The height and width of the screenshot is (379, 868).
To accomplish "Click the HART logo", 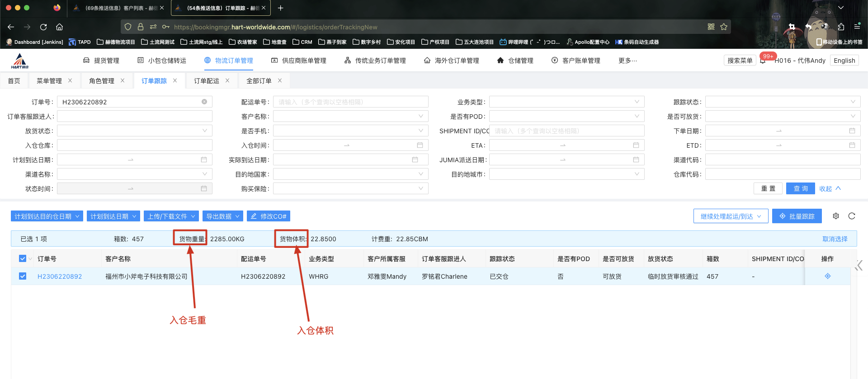I will tap(20, 61).
